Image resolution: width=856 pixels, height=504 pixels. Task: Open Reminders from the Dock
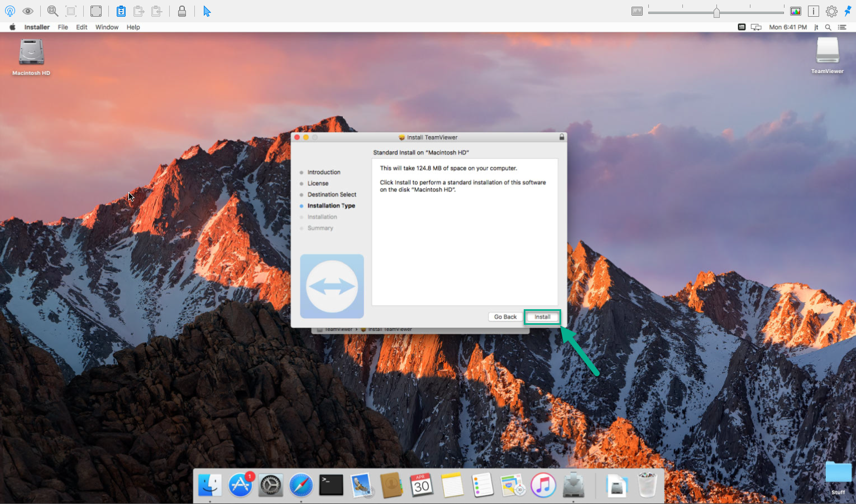click(482, 486)
